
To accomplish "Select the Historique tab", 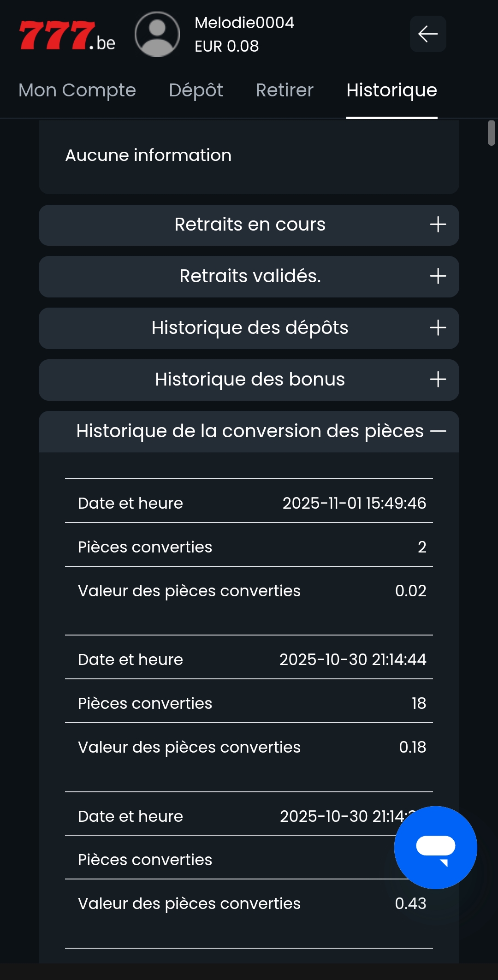I will pos(391,90).
